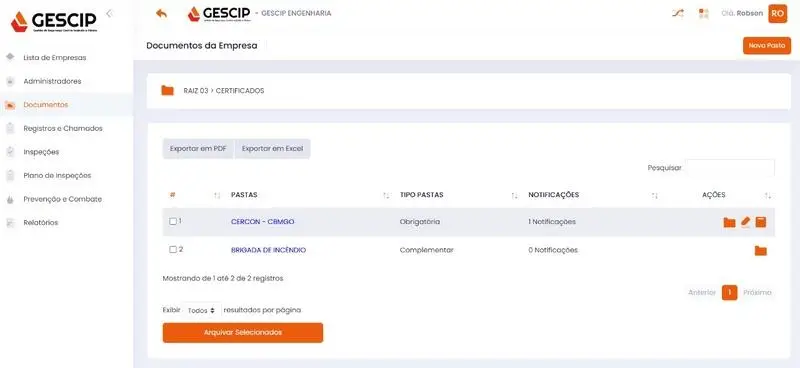The image size is (800, 368).
Task: Click pencil edit icon in CERCON row
Action: pyautogui.click(x=745, y=222)
